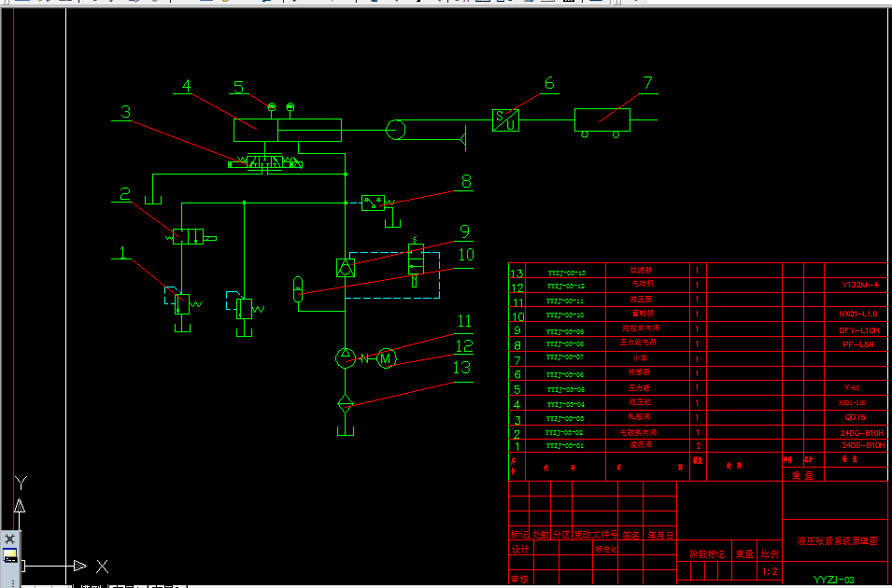The image size is (892, 588).
Task: Select the 更改文件号 title block cell
Action: tap(595, 535)
